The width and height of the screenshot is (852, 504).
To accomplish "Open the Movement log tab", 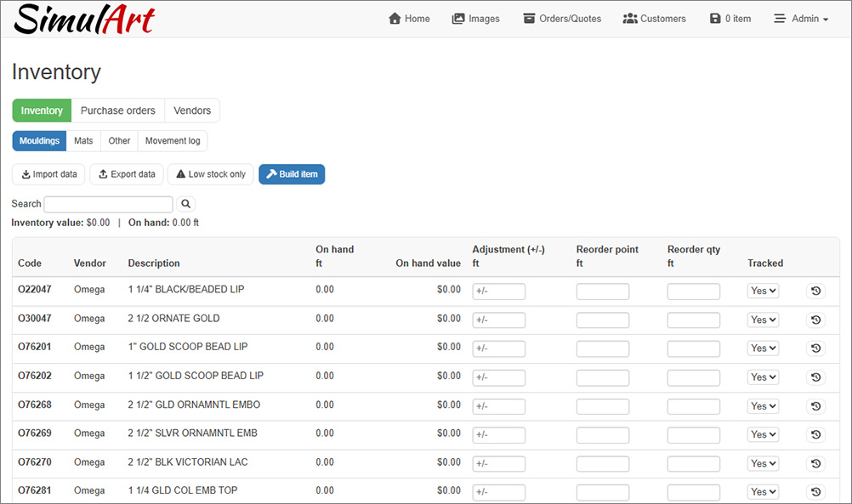I will [173, 141].
